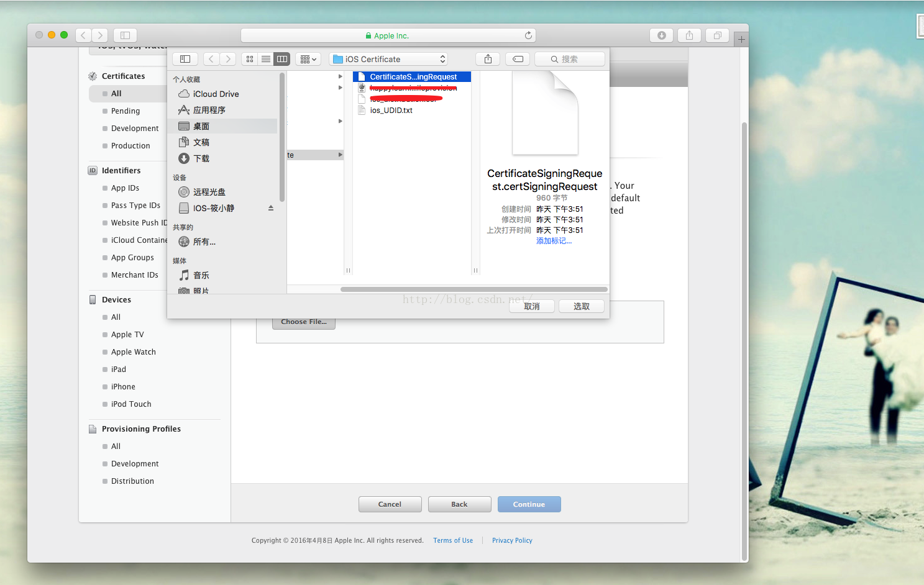The height and width of the screenshot is (585, 924).
Task: Click Choose File... button
Action: pos(304,322)
